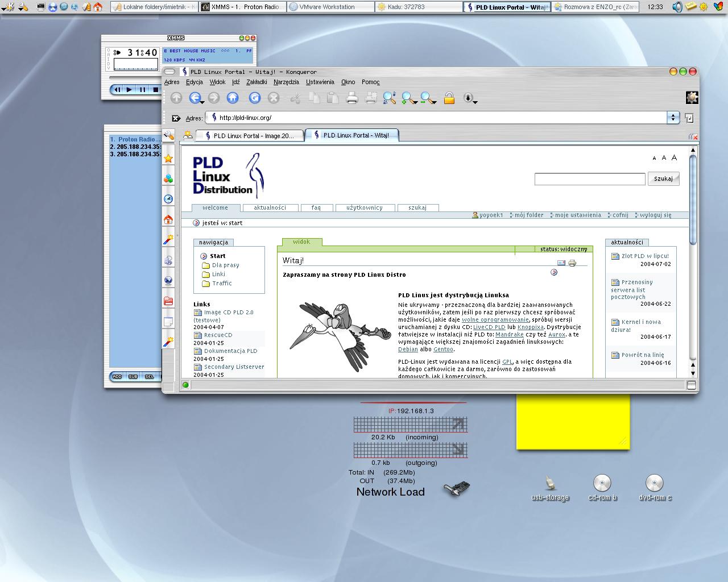728x582 pixels.
Task: Click the Forward arrow in Konqueror toolbar
Action: pos(214,98)
